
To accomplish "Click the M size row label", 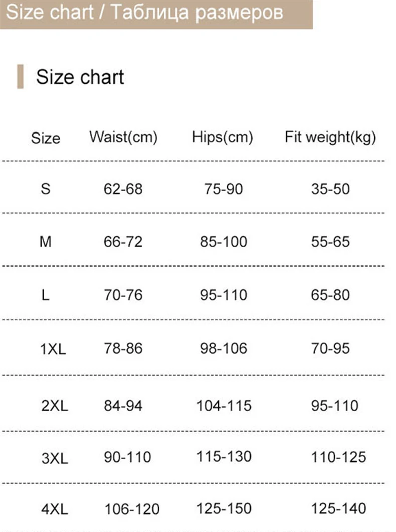I will [46, 242].
